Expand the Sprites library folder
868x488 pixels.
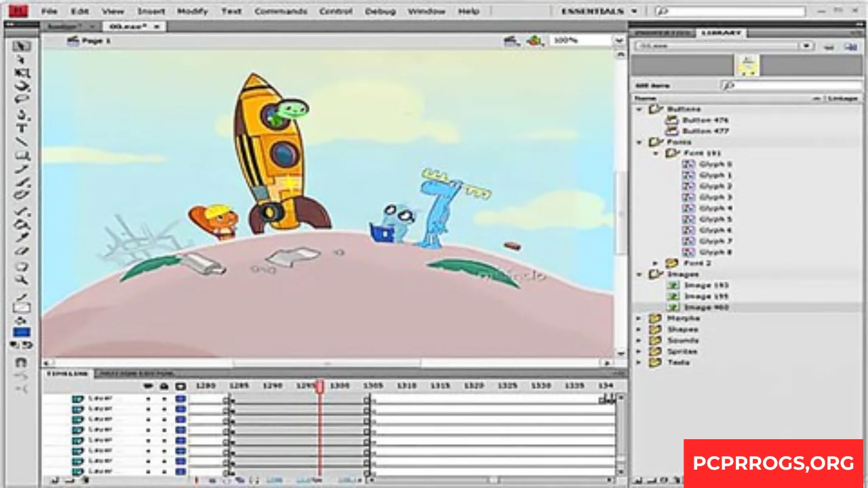639,351
